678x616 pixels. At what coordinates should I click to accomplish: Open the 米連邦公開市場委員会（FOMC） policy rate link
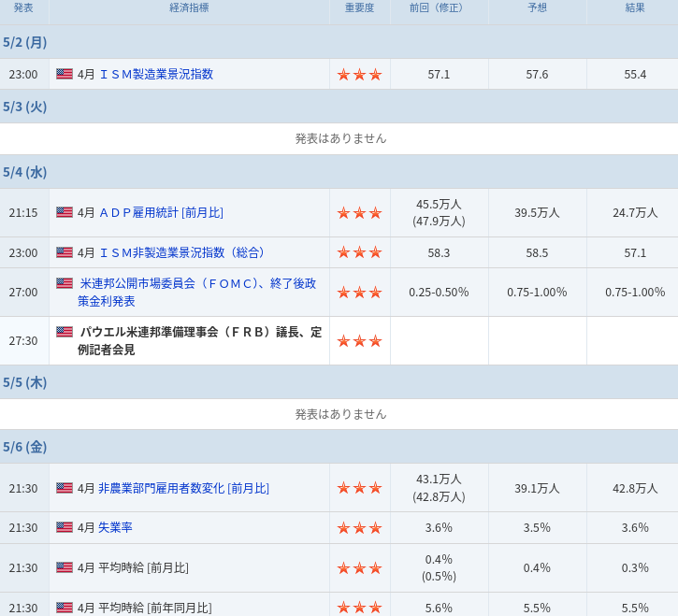pyautogui.click(x=197, y=293)
